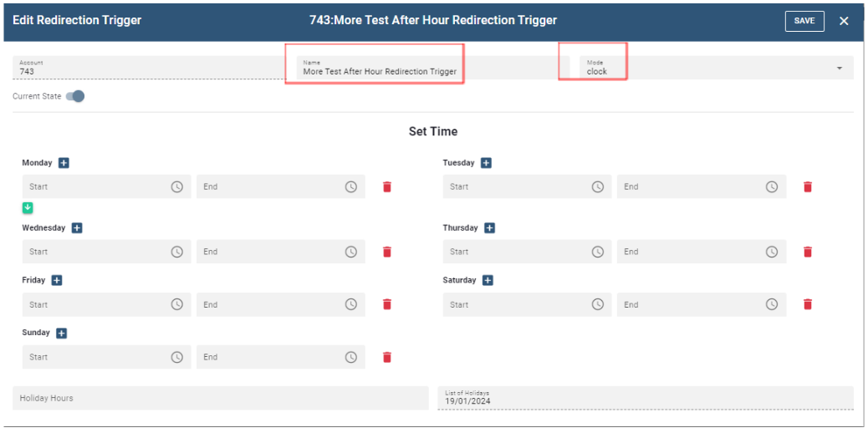
Task: Click the Holiday Hours field
Action: tap(220, 399)
